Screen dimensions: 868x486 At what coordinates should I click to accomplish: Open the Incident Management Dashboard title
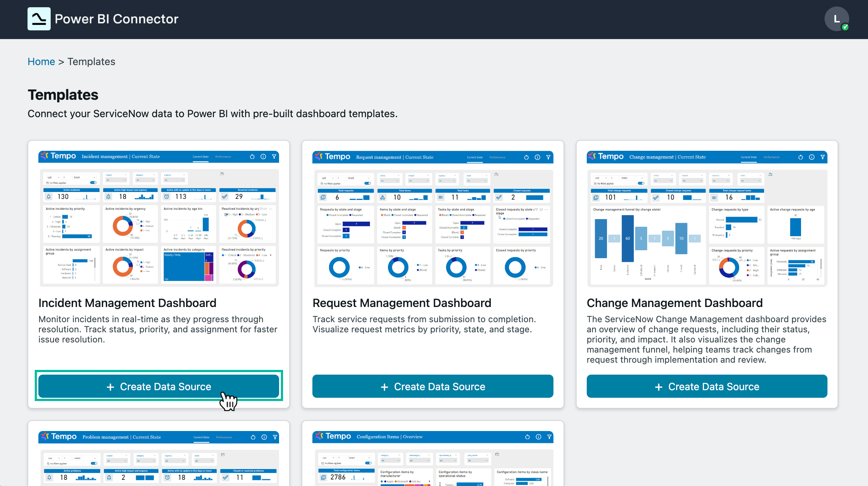coord(127,303)
